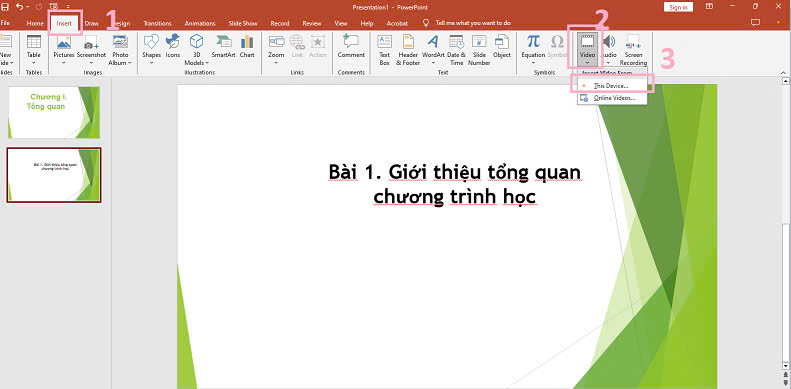
Task: Select the Chương I Tổng quan slide thumbnail
Action: click(x=54, y=112)
